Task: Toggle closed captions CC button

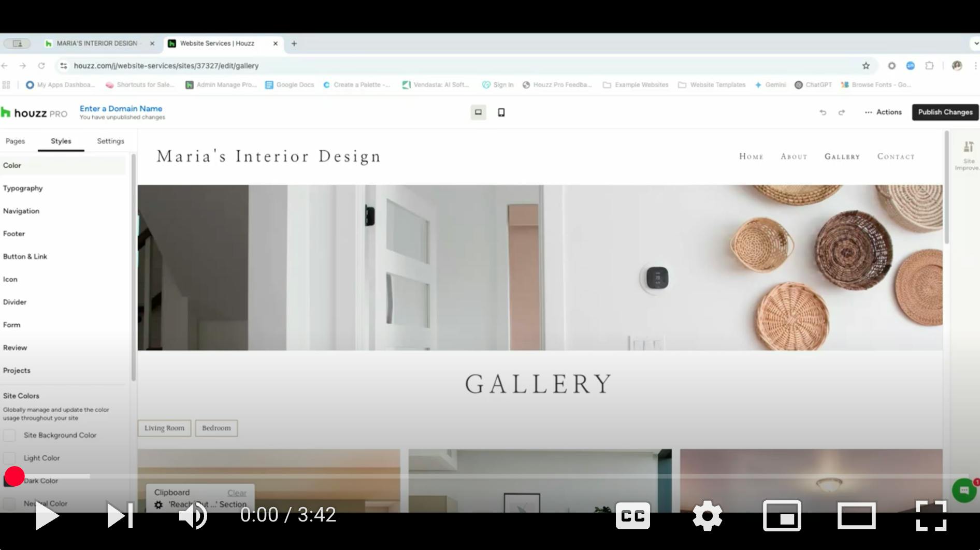Action: (632, 516)
